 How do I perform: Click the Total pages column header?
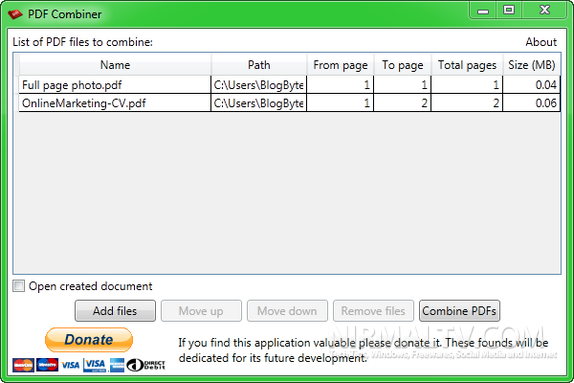[x=467, y=65]
